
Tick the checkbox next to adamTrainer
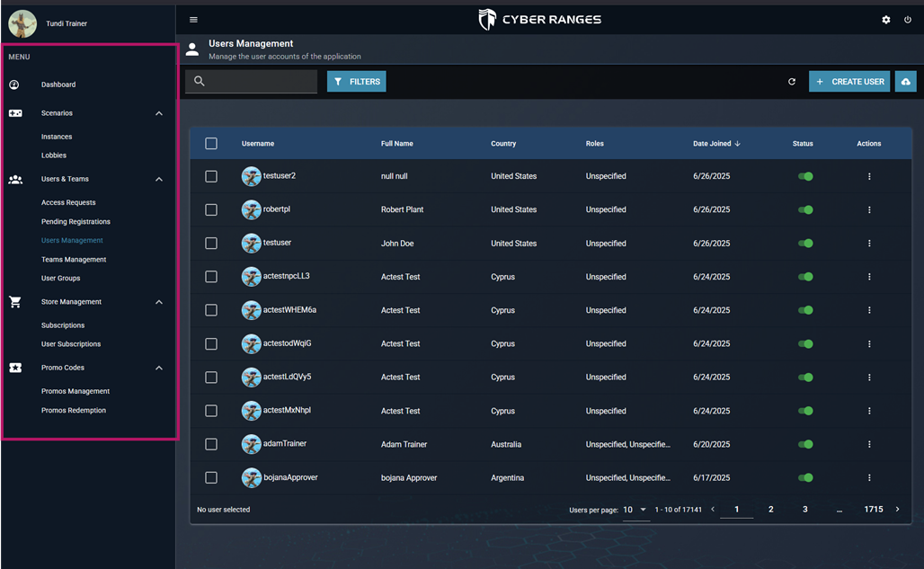tap(211, 444)
